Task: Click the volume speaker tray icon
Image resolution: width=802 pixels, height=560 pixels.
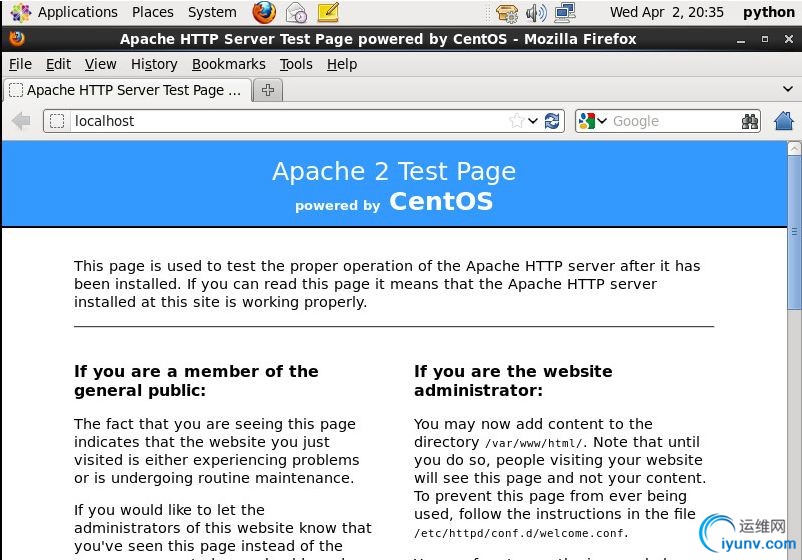Action: tap(536, 13)
